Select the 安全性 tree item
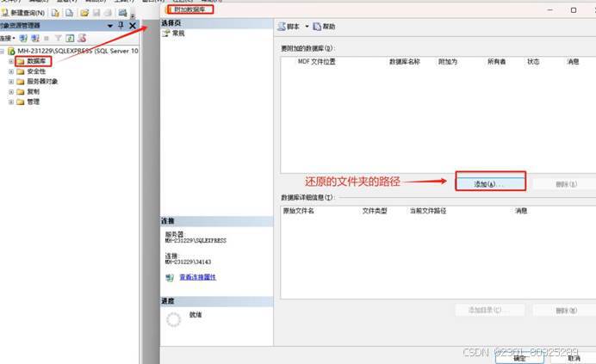The height and width of the screenshot is (364, 596). (x=36, y=71)
